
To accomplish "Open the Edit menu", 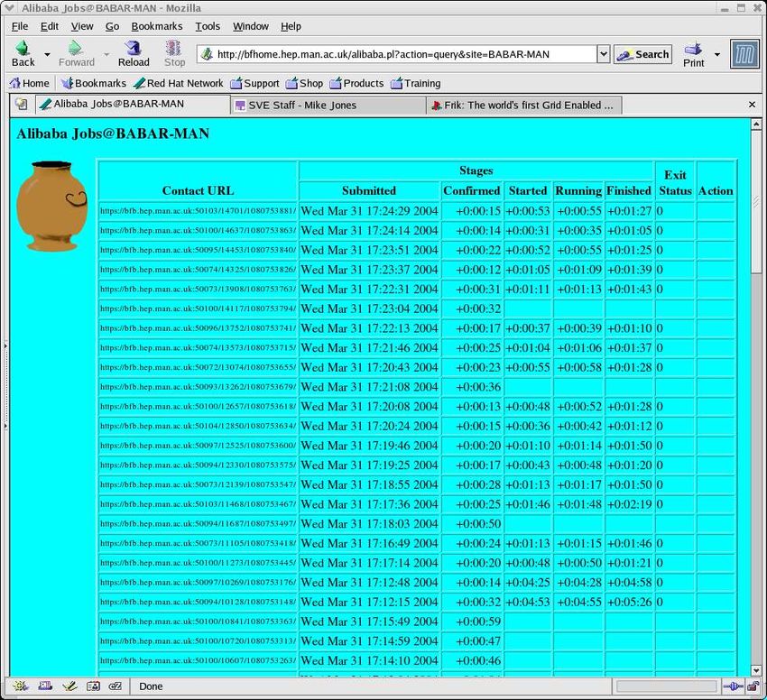I will click(50, 26).
